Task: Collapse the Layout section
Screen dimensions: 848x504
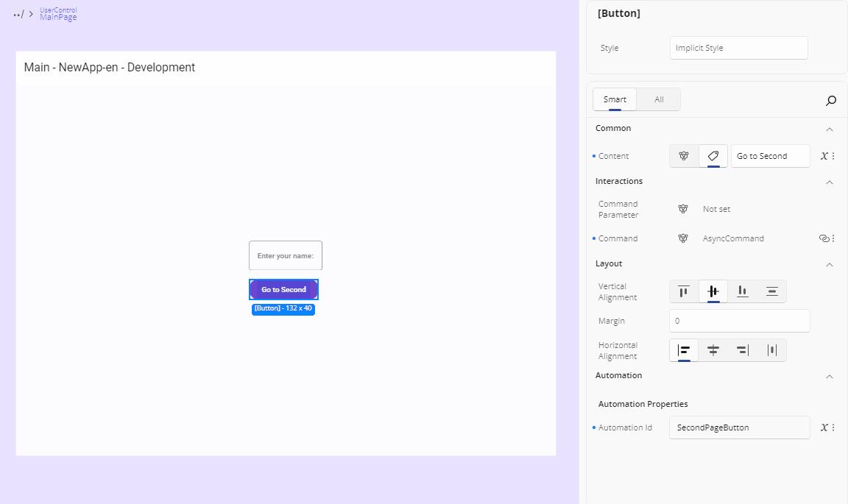Action: pyautogui.click(x=830, y=263)
